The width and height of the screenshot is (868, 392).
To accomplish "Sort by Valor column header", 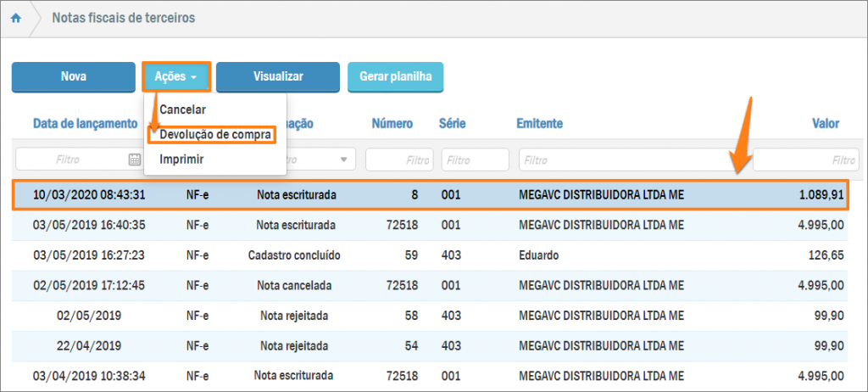I will coord(825,124).
